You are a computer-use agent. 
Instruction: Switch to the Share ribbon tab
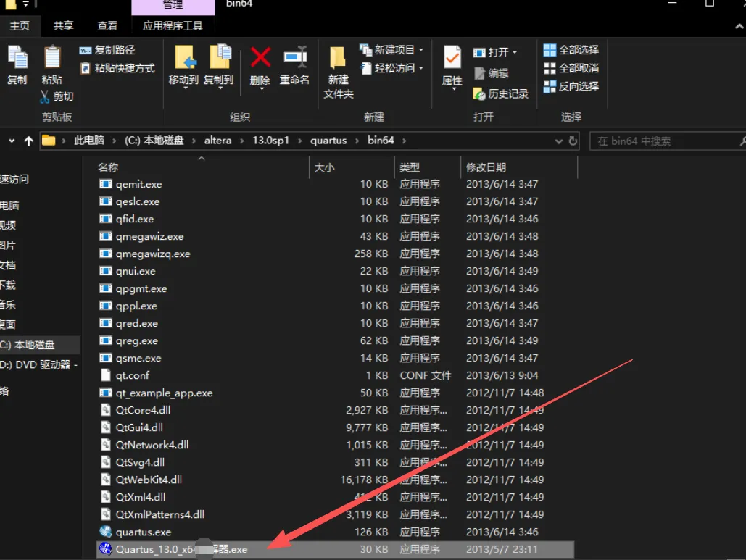63,25
